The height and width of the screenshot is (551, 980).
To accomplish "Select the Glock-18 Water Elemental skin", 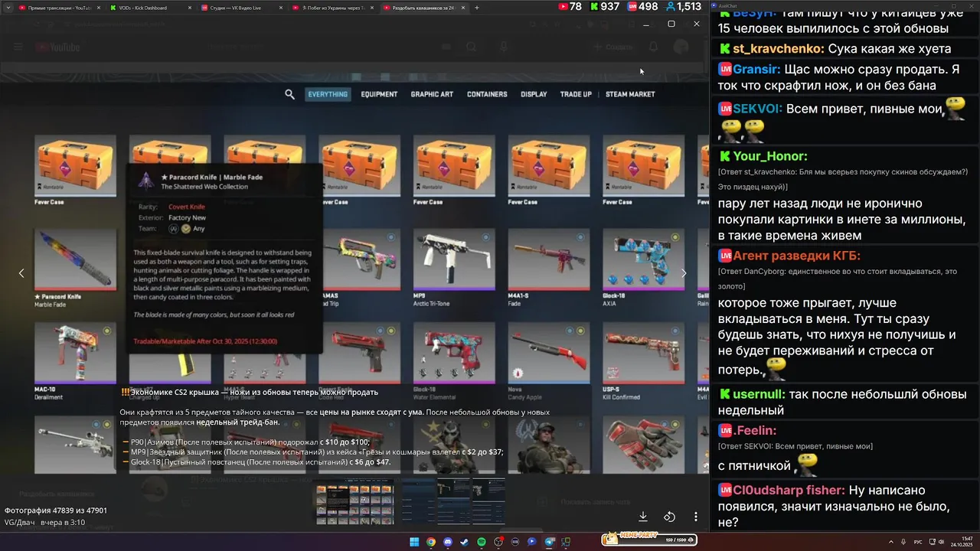I will (454, 362).
